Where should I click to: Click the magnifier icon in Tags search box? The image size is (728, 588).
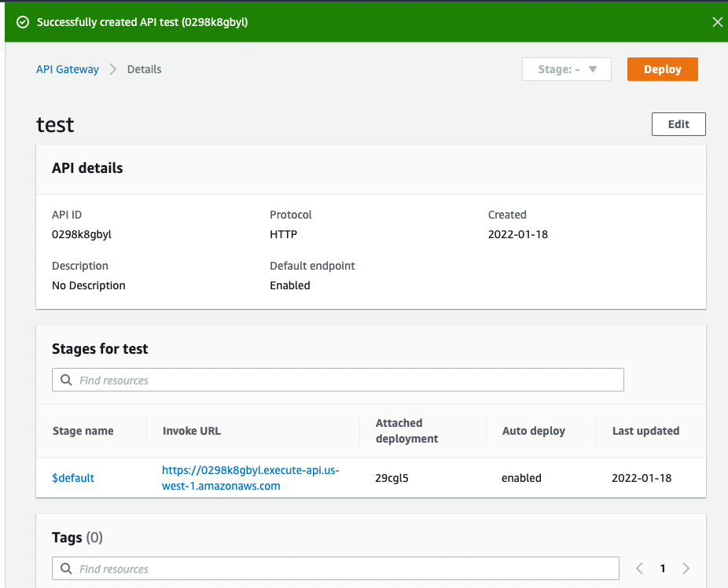tap(66, 568)
